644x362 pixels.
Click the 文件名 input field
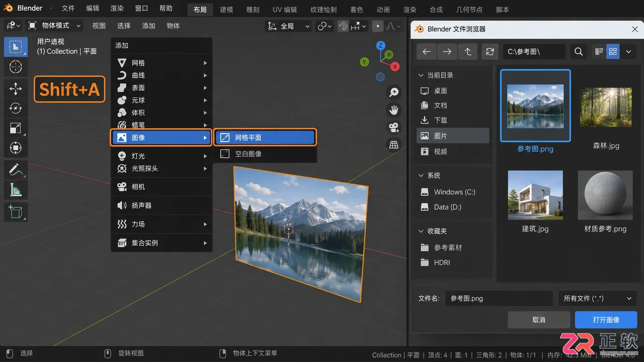[x=499, y=299]
